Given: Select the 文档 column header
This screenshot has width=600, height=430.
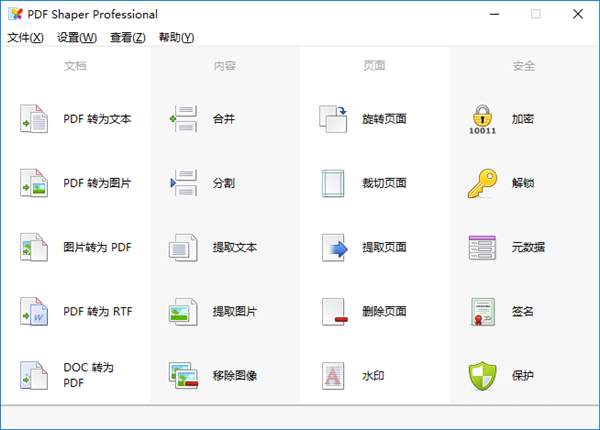Looking at the screenshot, I should pyautogui.click(x=75, y=66).
